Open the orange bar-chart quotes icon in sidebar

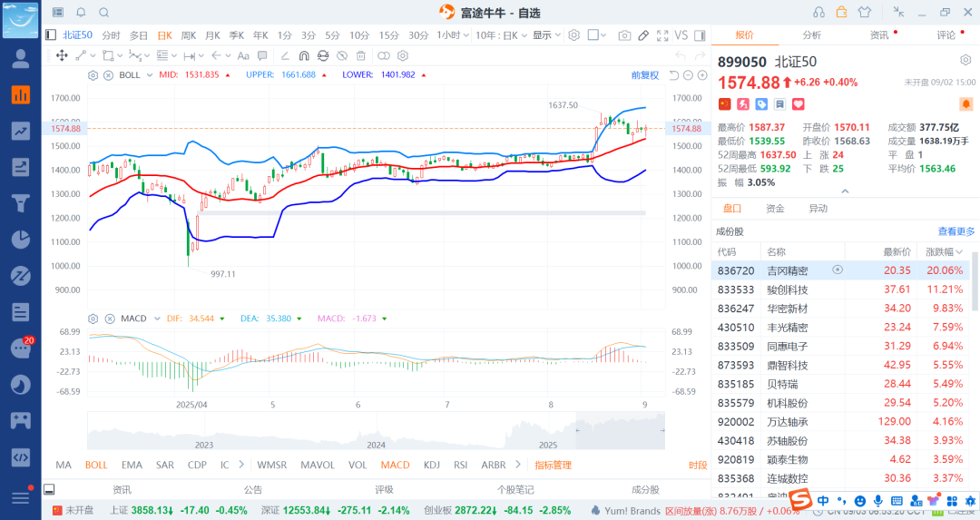tap(21, 94)
